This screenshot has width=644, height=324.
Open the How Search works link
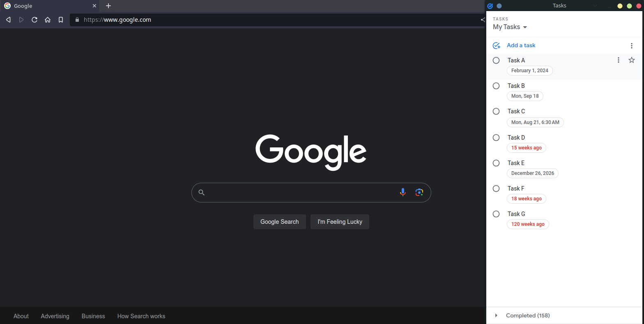pyautogui.click(x=141, y=316)
